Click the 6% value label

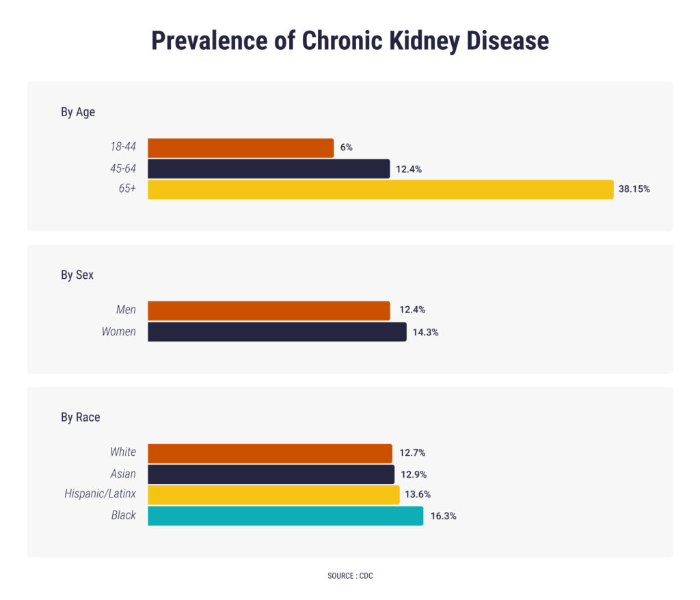(x=347, y=148)
